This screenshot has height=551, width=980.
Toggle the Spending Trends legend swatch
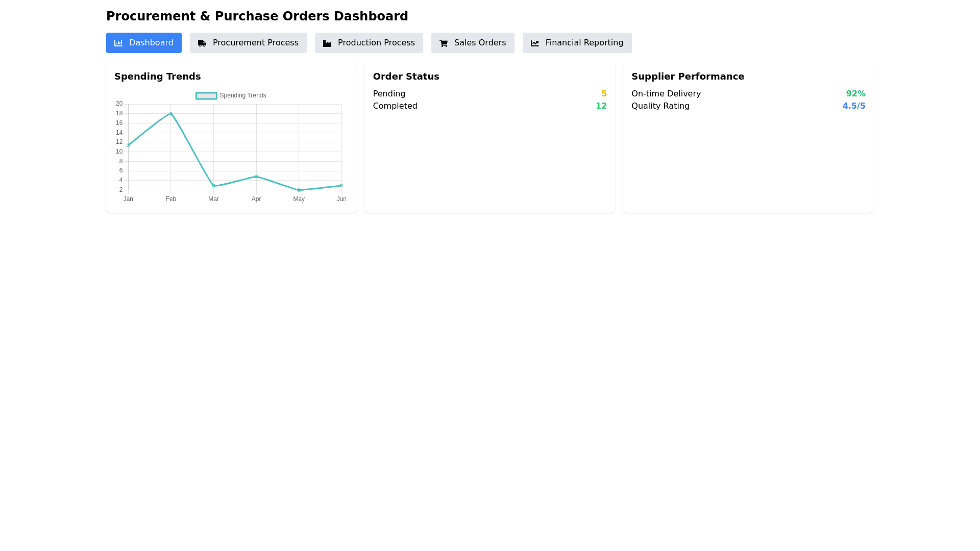pos(206,96)
